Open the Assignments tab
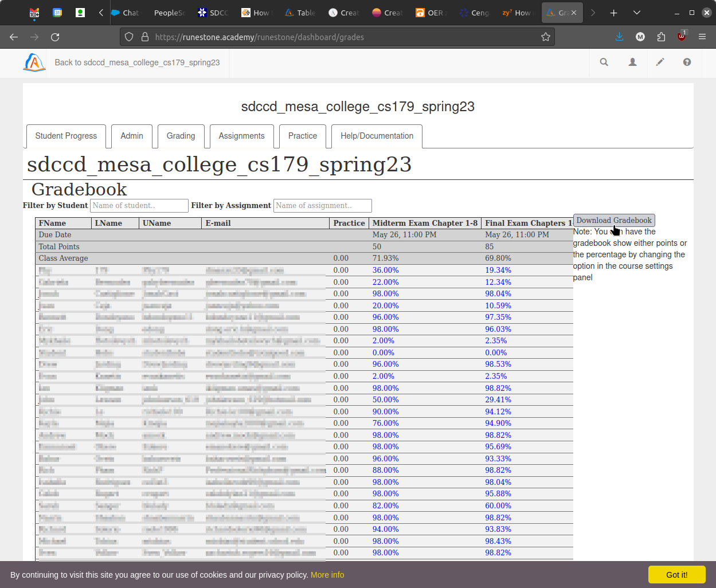716x588 pixels. 241,136
